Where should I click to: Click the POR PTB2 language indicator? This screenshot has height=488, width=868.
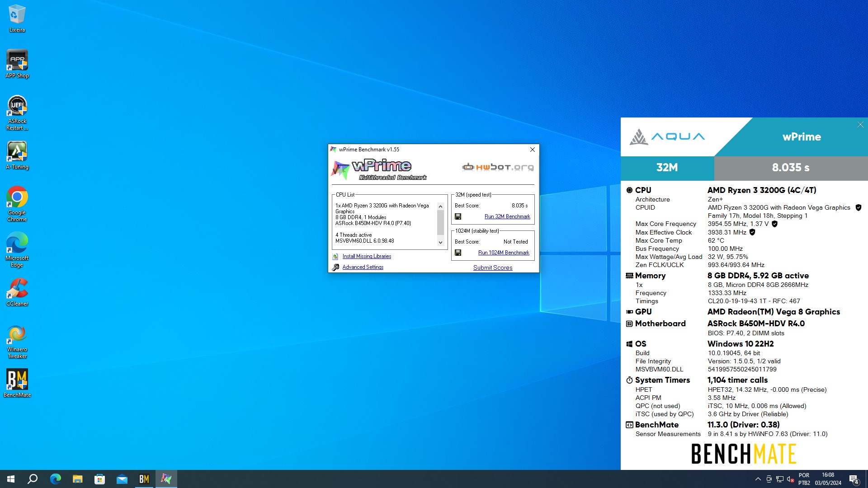[804, 479]
